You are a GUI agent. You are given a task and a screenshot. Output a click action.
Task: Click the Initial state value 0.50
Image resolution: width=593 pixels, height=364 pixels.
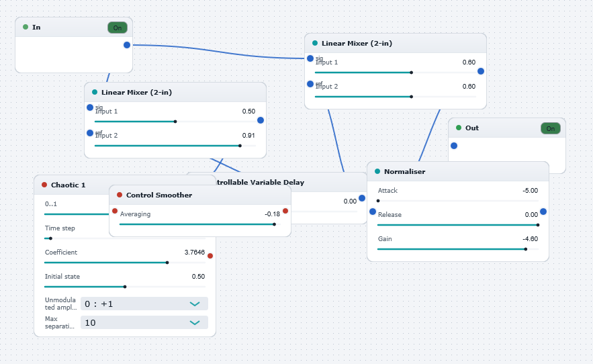tap(198, 277)
